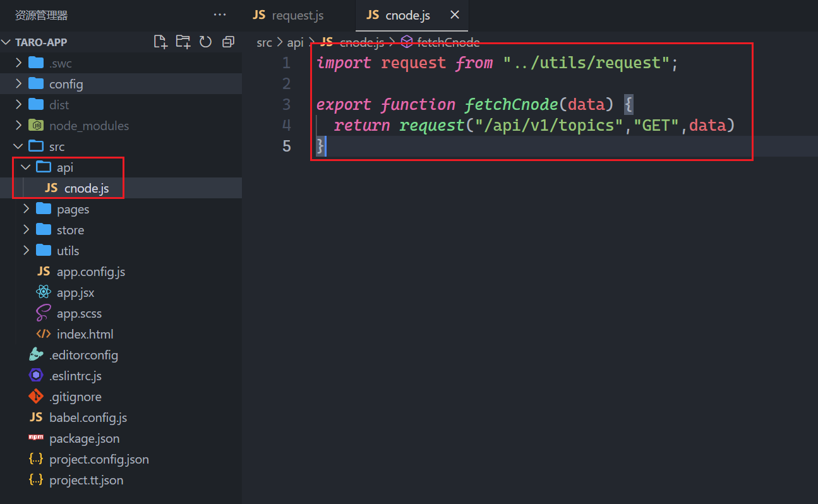Click the store folder icon
The image size is (818, 504).
[x=44, y=230]
